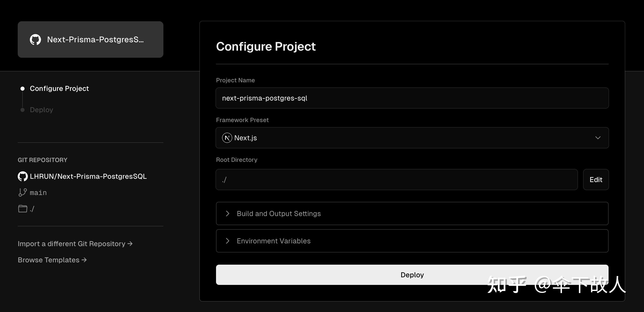Screen dimensions: 644x312
Task: Select the Deploy step in the sidebar
Action: click(x=41, y=110)
